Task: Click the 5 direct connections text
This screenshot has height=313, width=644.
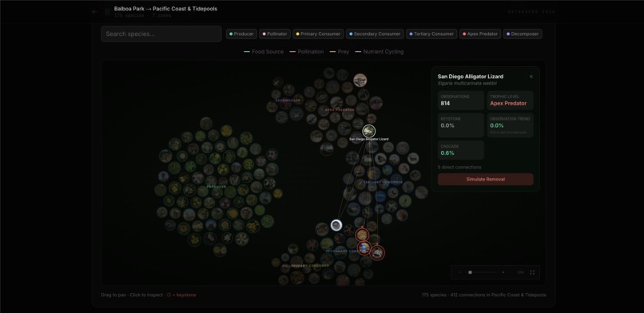Action: (x=459, y=168)
